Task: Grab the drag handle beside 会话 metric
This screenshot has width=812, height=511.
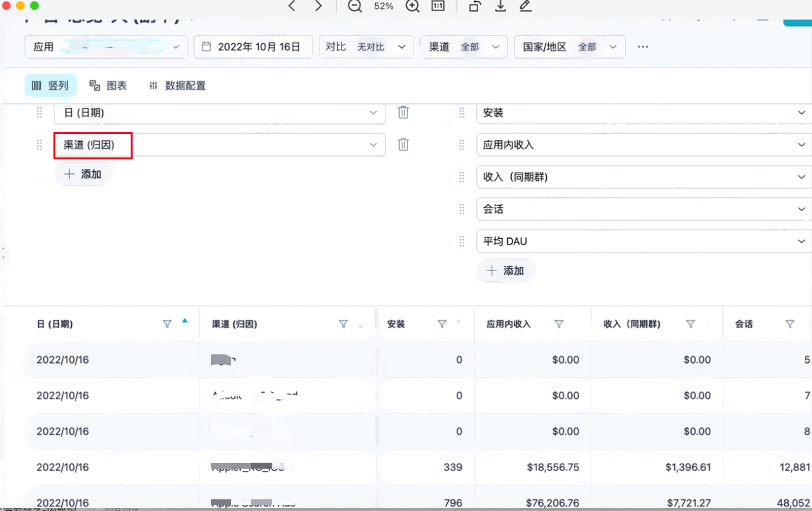Action: (462, 209)
